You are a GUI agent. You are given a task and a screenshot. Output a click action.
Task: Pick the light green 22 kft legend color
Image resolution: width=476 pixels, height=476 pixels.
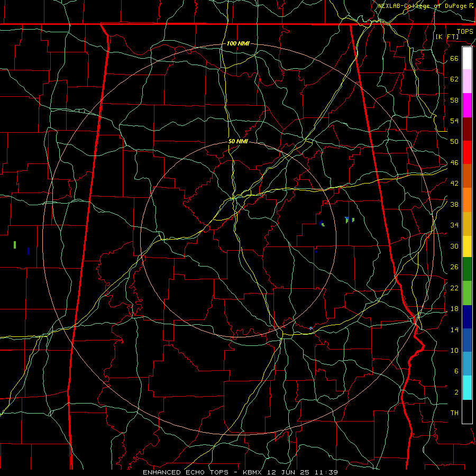click(467, 293)
